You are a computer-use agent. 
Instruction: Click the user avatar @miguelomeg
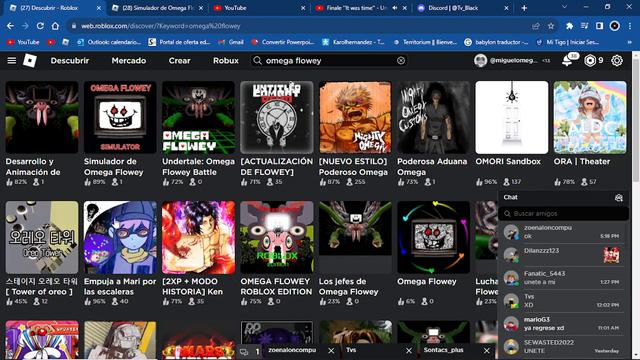[480, 60]
